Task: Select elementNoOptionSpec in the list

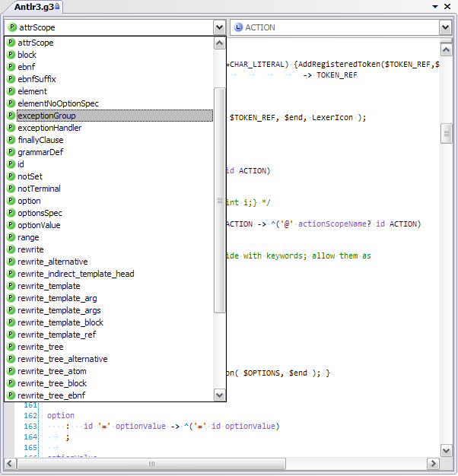Action: [x=110, y=103]
